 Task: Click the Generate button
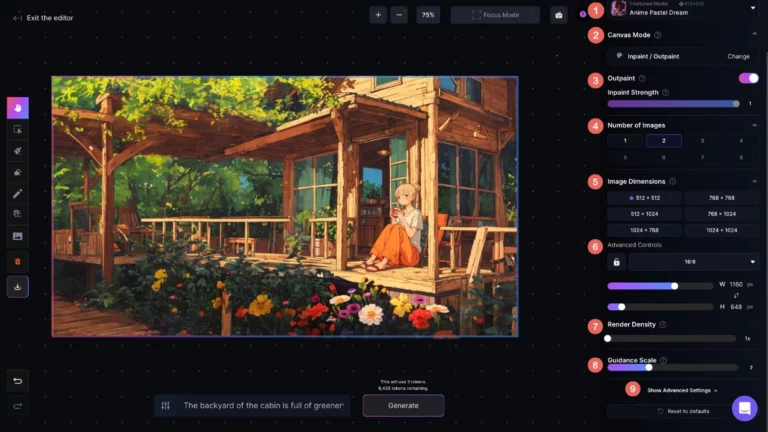(x=403, y=405)
